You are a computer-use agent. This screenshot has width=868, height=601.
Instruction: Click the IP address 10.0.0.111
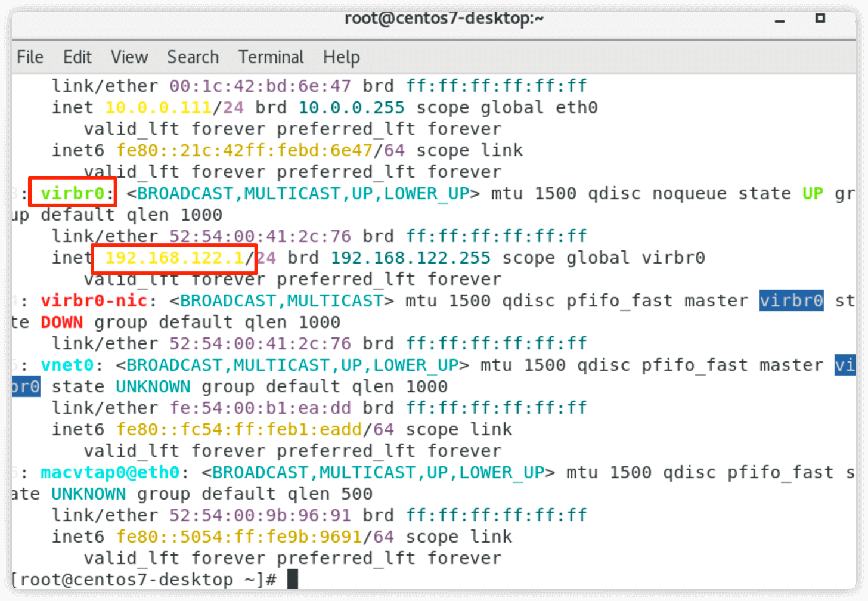pyautogui.click(x=158, y=107)
